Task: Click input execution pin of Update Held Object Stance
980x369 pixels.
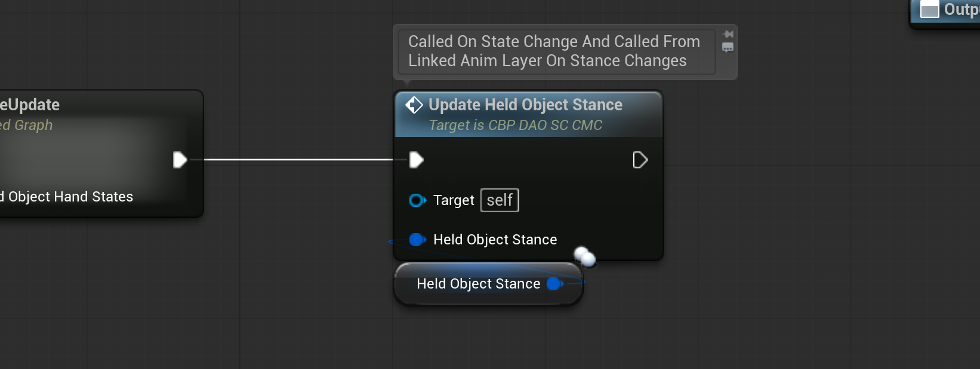Action: click(417, 160)
